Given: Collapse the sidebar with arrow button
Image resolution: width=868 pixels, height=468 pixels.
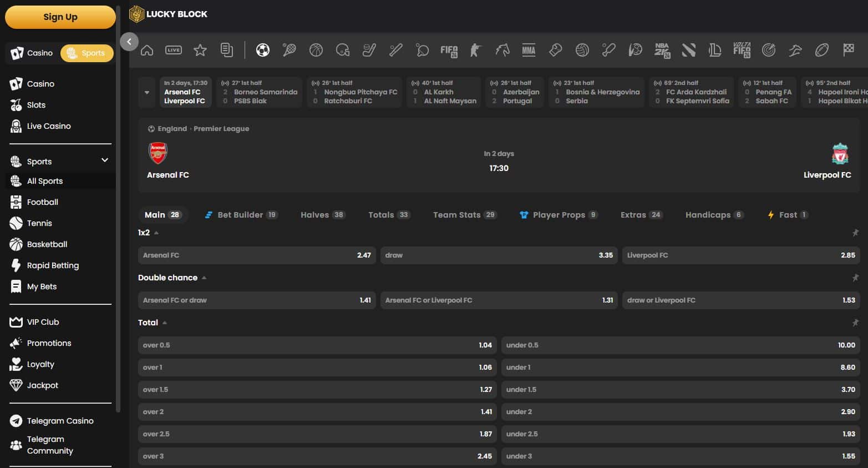Looking at the screenshot, I should [x=129, y=42].
